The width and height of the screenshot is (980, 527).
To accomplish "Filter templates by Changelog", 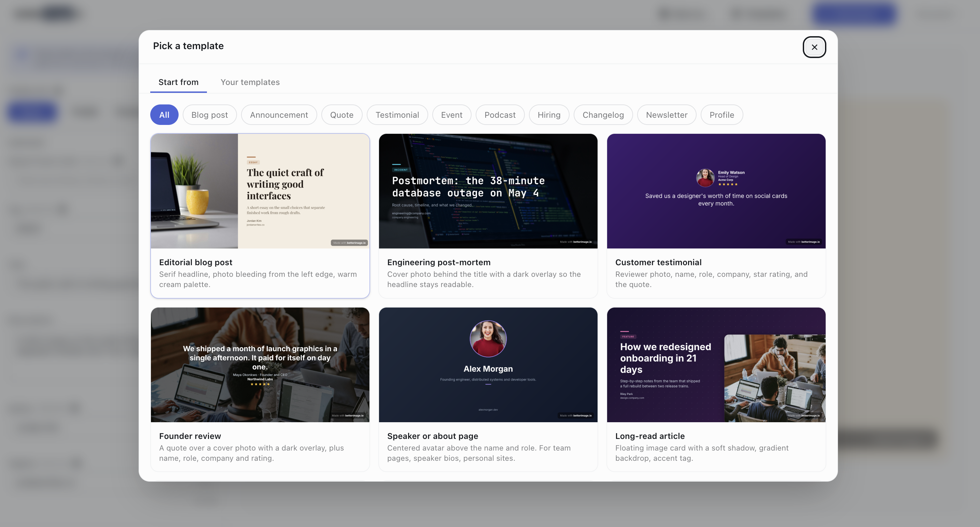I will coord(603,115).
